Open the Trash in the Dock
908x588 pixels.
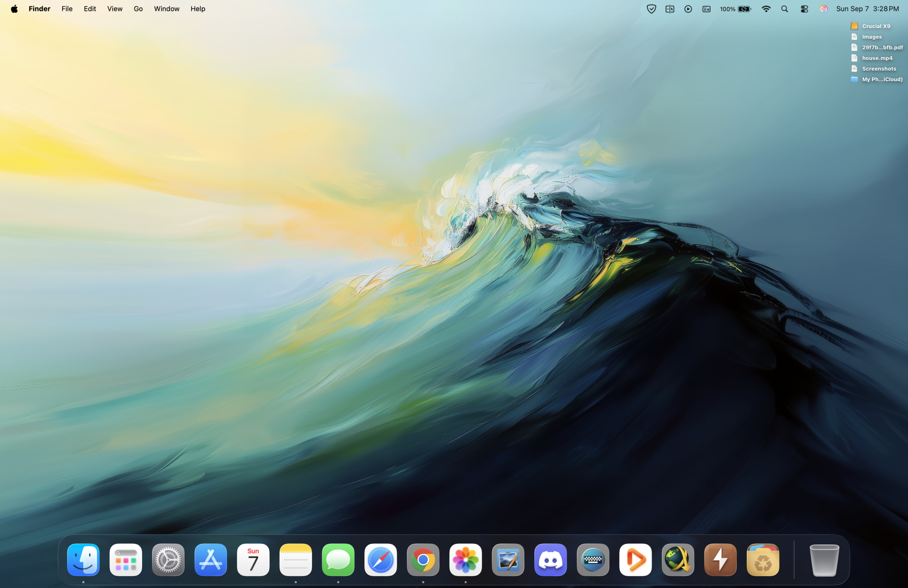[x=824, y=559]
